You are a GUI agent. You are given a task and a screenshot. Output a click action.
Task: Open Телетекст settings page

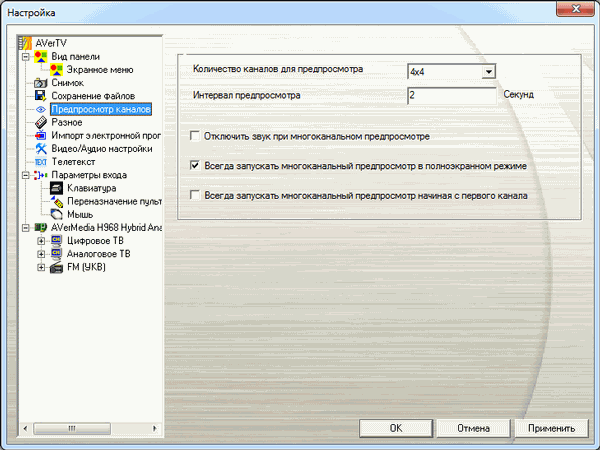pos(73,162)
